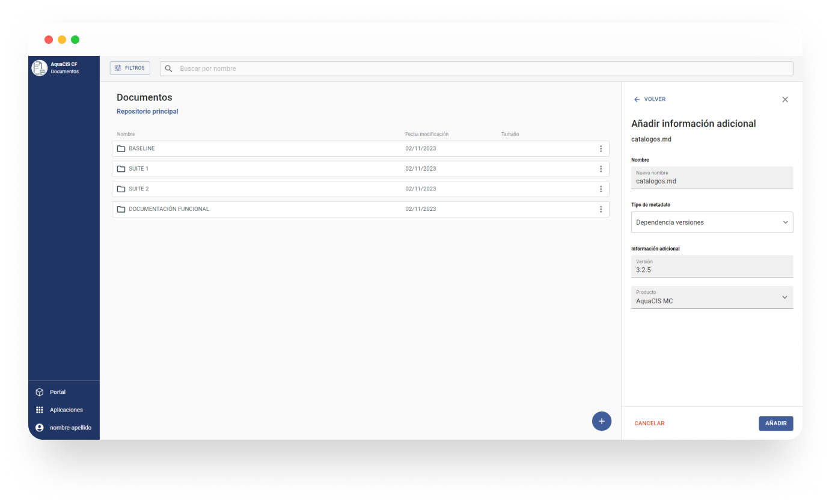This screenshot has width=832, height=504.
Task: Click the round plus add button
Action: [x=602, y=421]
